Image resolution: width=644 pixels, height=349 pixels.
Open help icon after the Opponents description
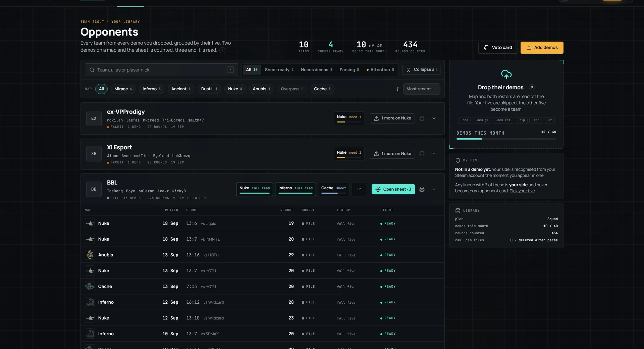pos(222,50)
